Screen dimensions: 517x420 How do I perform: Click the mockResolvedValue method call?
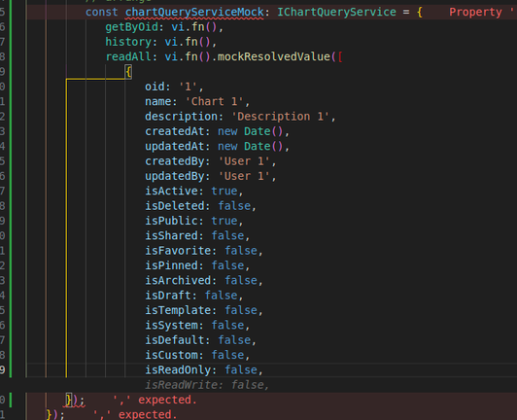pyautogui.click(x=274, y=56)
